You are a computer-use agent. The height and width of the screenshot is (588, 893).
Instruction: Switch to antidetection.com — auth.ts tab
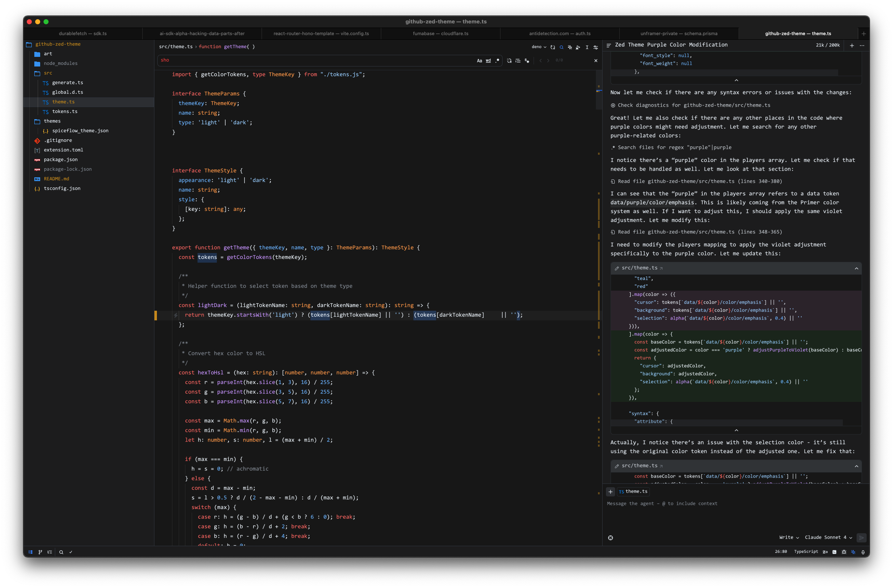(x=560, y=33)
